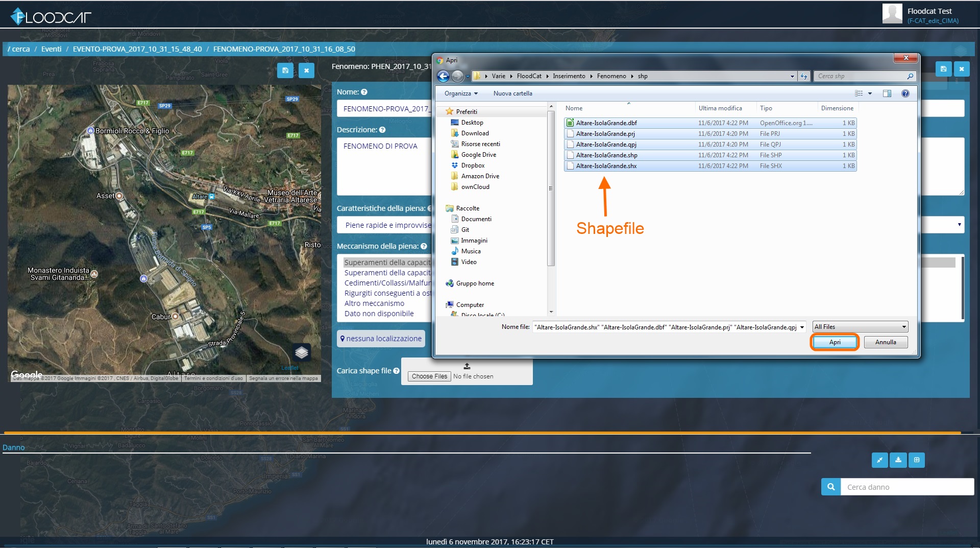Click Nuova cartella in dialog toolbar

[512, 93]
